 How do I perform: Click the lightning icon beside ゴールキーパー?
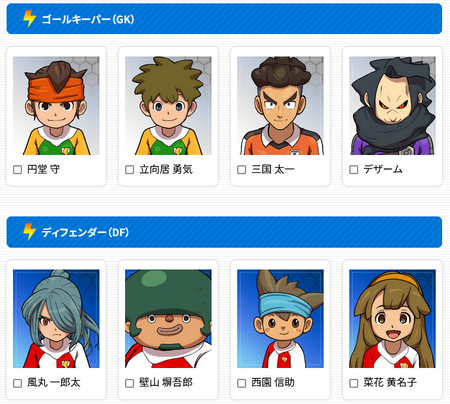29,18
